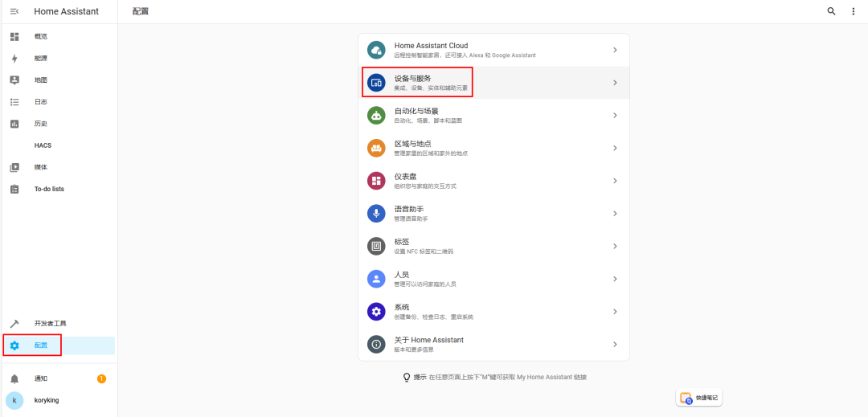Screen dimensions: 868x417
Task: Click the notifications bell icon
Action: coord(14,379)
